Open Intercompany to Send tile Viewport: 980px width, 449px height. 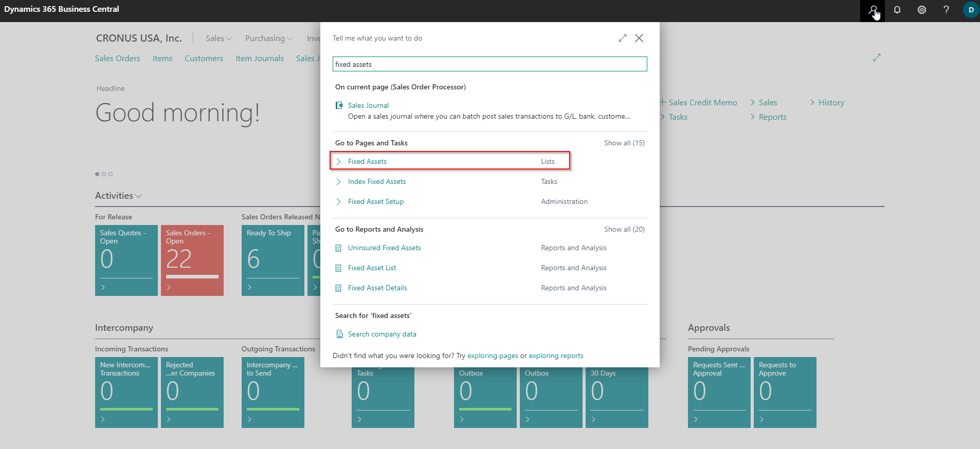click(273, 392)
